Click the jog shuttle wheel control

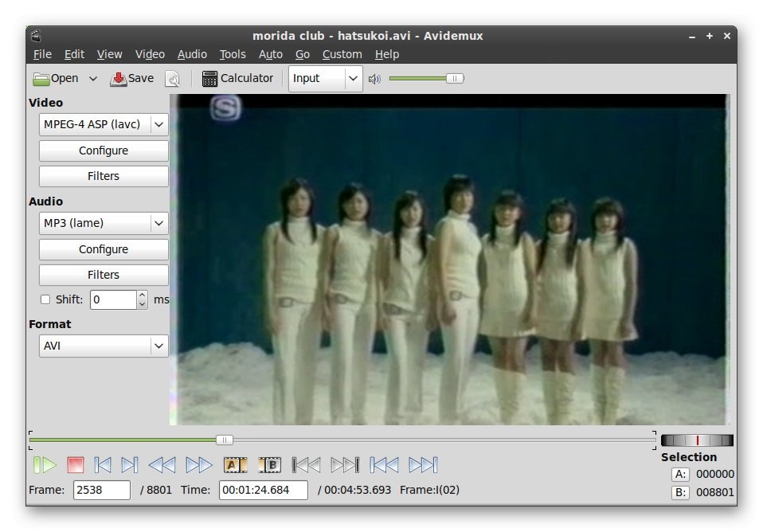[697, 440]
